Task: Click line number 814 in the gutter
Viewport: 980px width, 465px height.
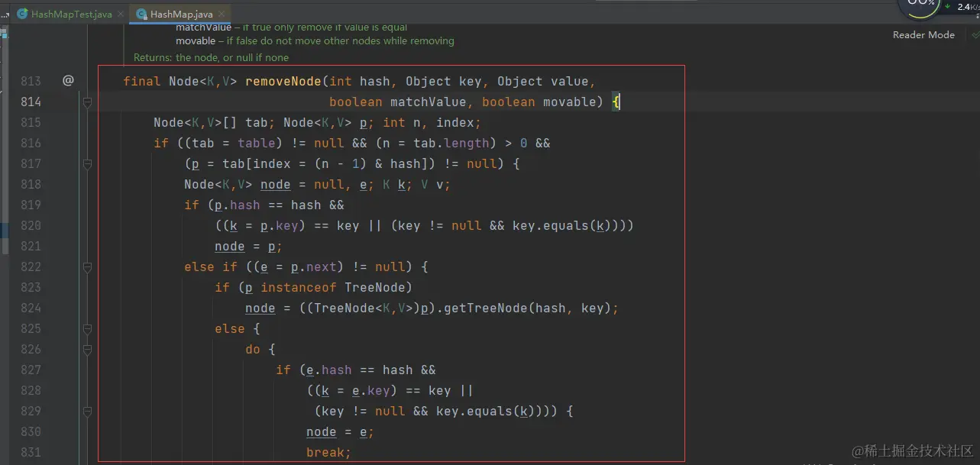Action: coord(31,102)
